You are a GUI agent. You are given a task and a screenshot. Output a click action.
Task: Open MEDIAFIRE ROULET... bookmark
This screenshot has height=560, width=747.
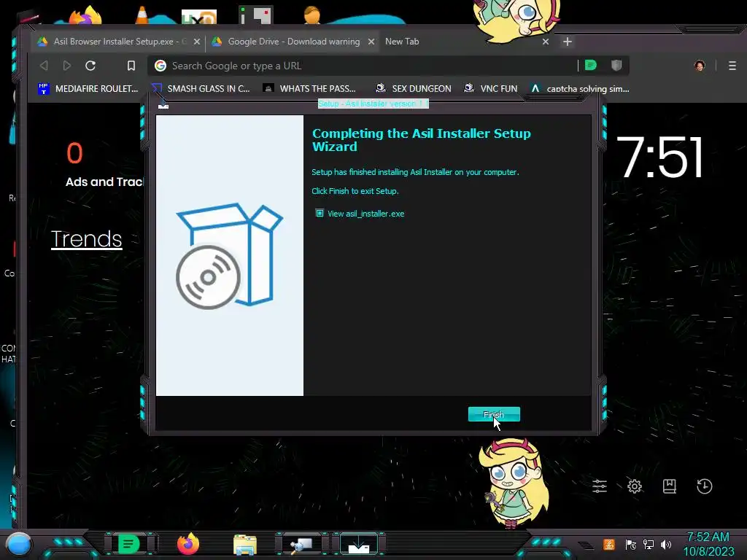click(x=88, y=88)
